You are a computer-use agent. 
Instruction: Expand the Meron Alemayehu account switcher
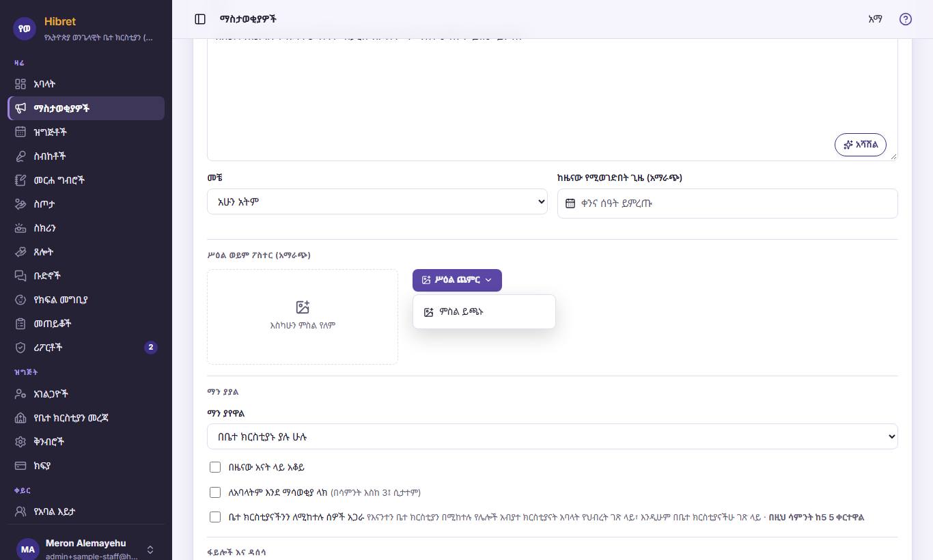(x=86, y=549)
